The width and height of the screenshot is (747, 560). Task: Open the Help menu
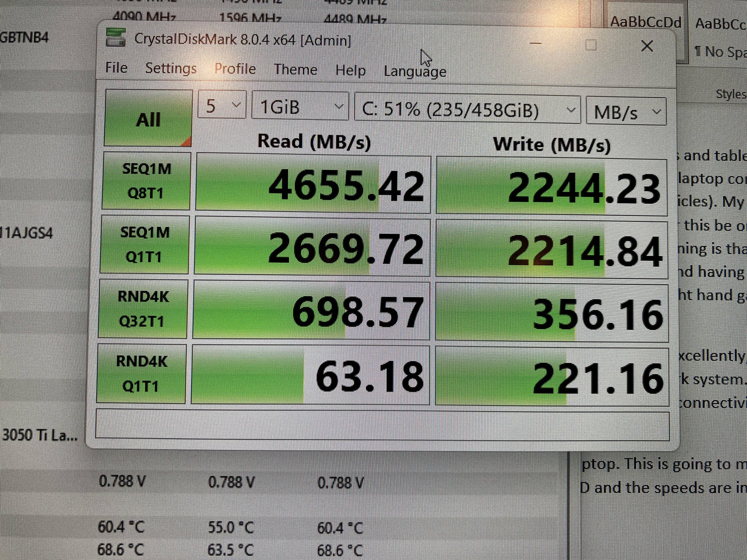[x=350, y=71]
